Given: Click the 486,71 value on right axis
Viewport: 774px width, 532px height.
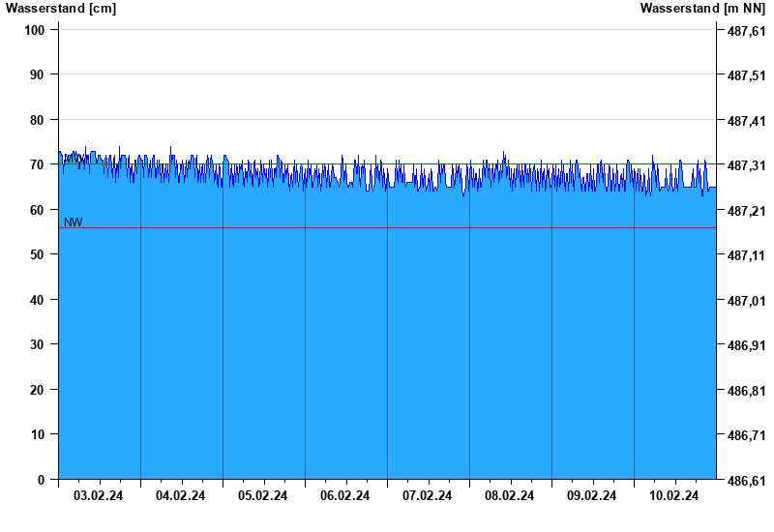Looking at the screenshot, I should pos(746,436).
